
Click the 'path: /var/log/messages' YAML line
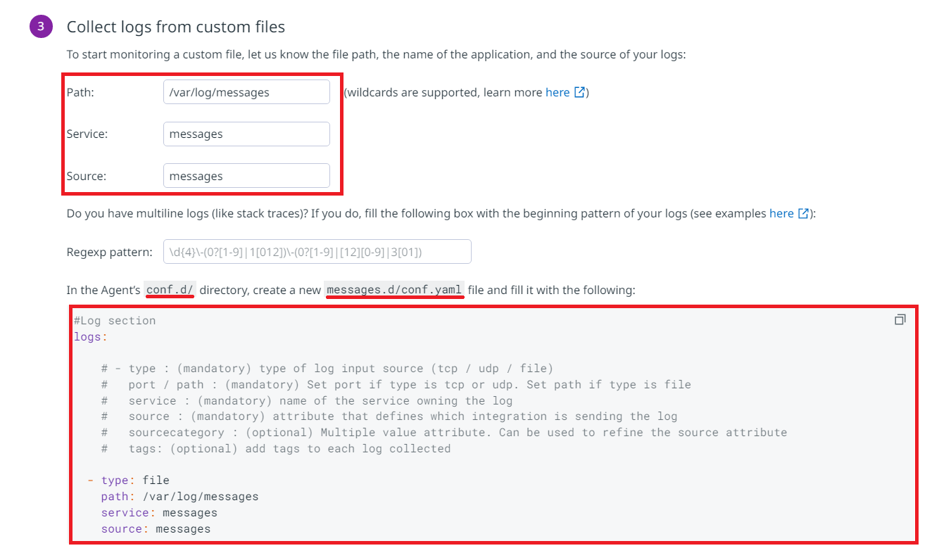[x=179, y=497]
